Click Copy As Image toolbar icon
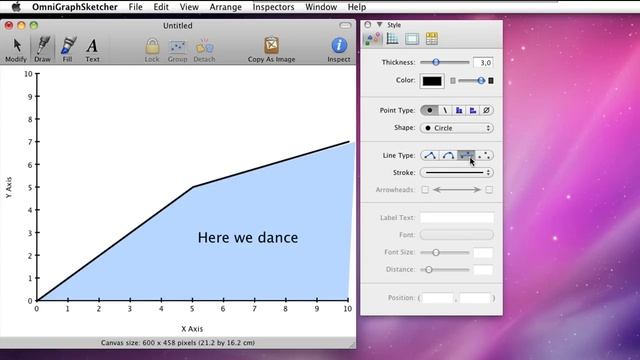Viewport: 640px width, 360px height. [x=271, y=49]
